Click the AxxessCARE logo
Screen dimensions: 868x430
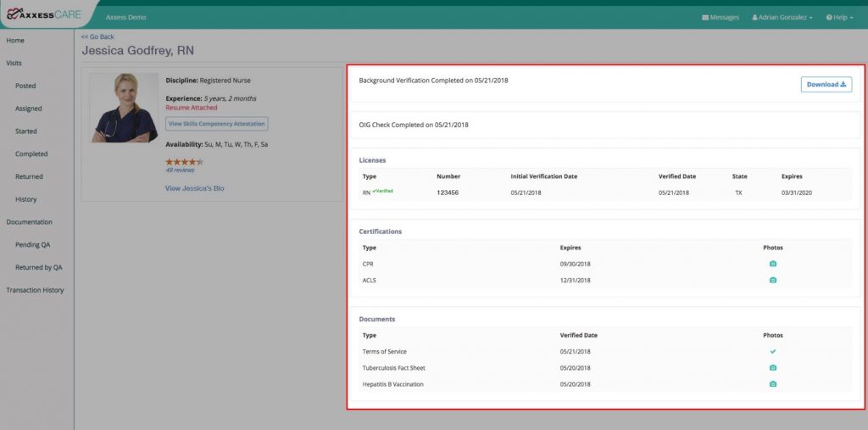coord(44,14)
